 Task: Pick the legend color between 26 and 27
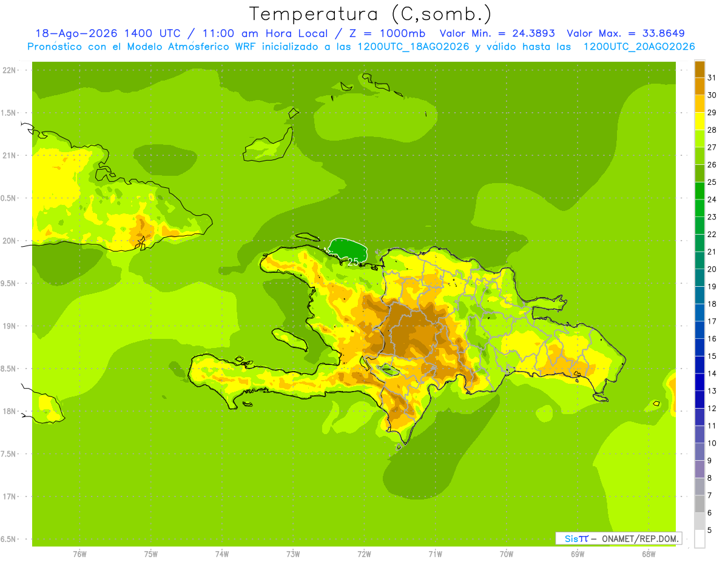coord(699,156)
